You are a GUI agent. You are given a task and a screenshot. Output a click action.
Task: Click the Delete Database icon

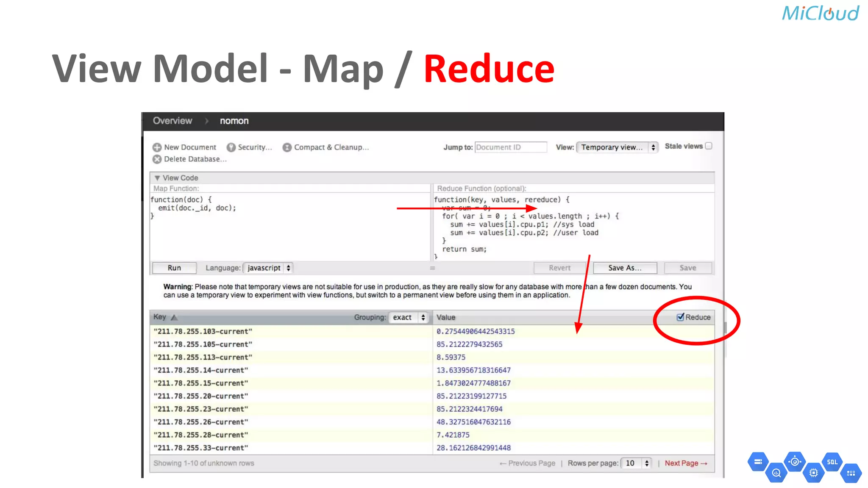point(157,159)
